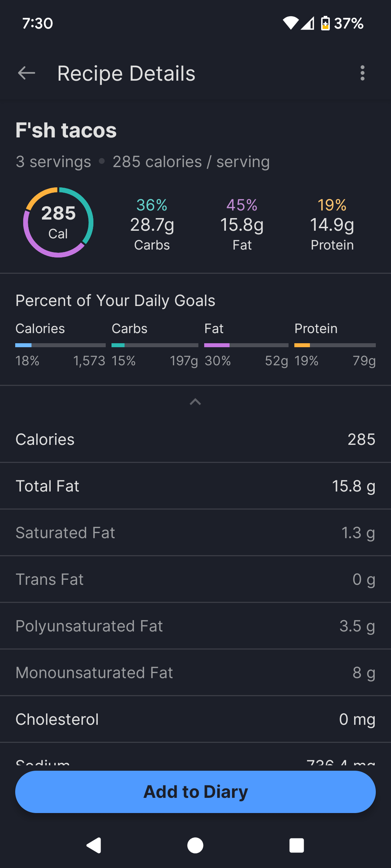The width and height of the screenshot is (391, 868).
Task: Select the Cholesterol nutrient row
Action: (x=195, y=719)
